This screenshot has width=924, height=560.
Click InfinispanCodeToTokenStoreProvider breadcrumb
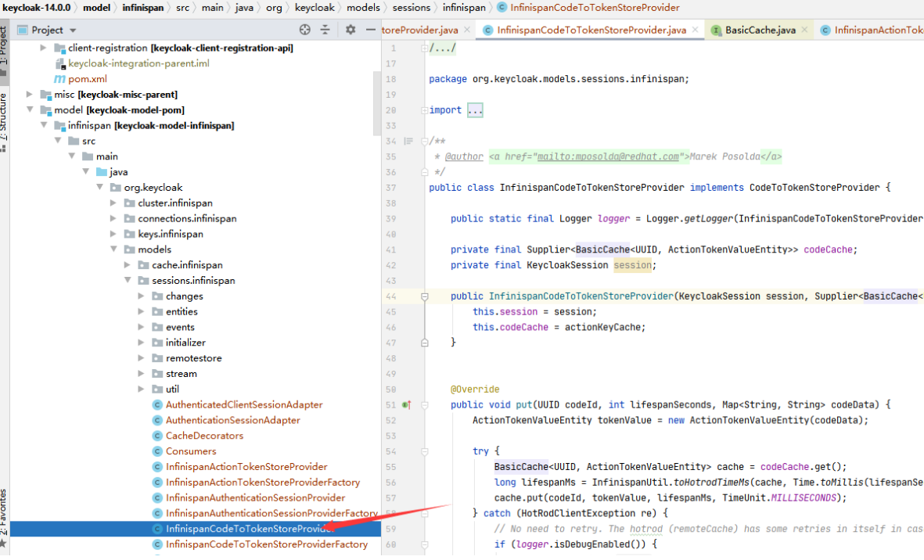(x=595, y=8)
